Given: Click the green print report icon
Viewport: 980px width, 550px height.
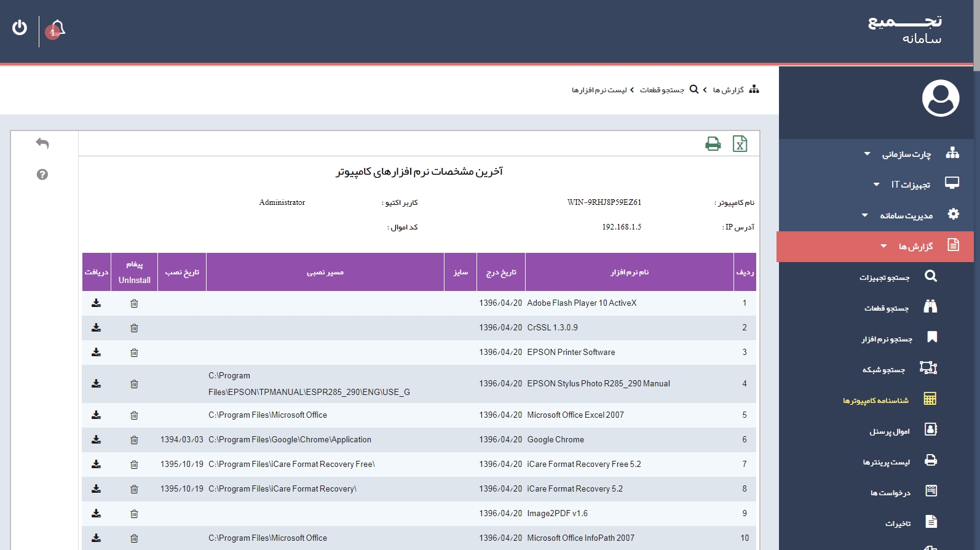Looking at the screenshot, I should (x=713, y=144).
